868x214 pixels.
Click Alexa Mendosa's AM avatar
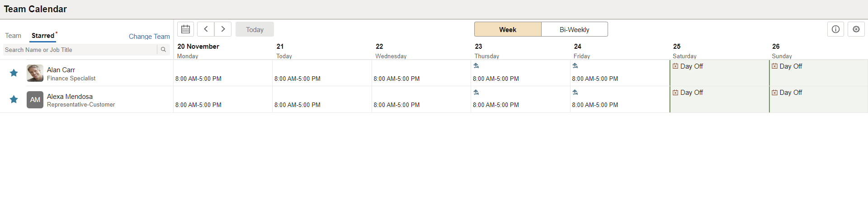pos(35,100)
